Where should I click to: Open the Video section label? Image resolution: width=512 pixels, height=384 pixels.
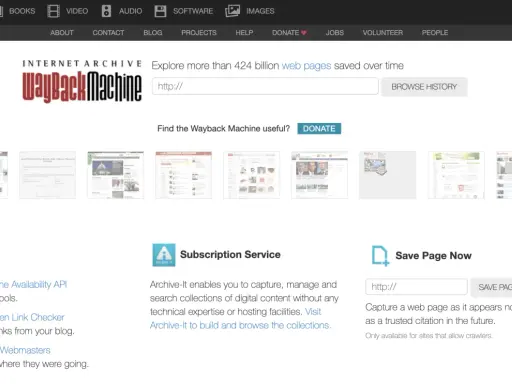pos(77,11)
